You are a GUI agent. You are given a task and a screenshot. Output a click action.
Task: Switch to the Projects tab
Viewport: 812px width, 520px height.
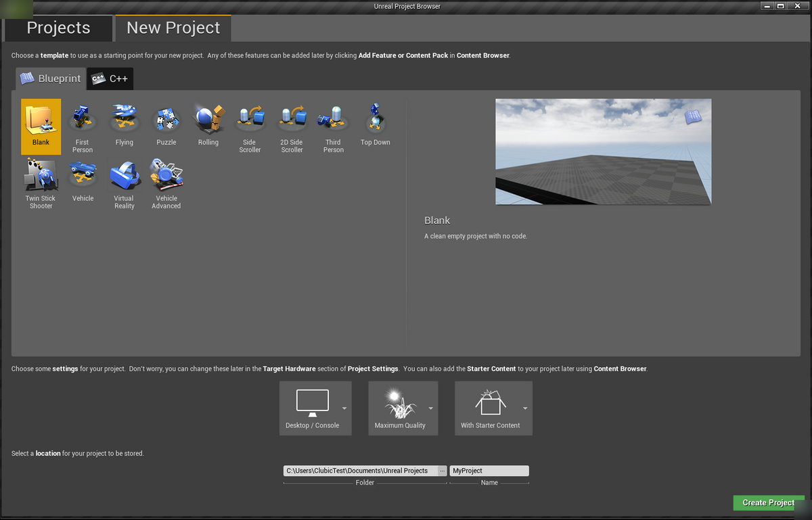point(58,28)
